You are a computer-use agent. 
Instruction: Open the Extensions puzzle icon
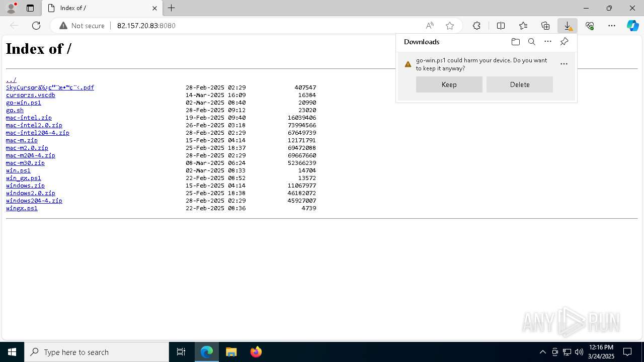tap(476, 26)
